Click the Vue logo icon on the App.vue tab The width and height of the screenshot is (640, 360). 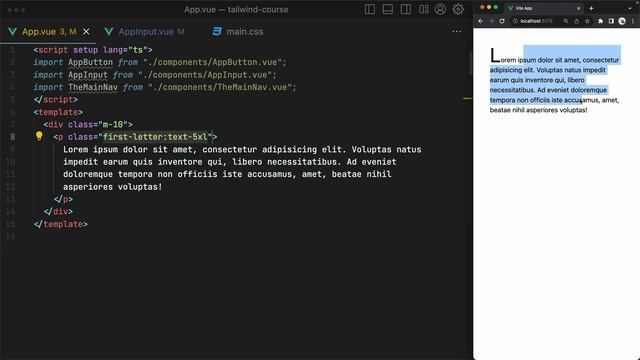tap(13, 31)
